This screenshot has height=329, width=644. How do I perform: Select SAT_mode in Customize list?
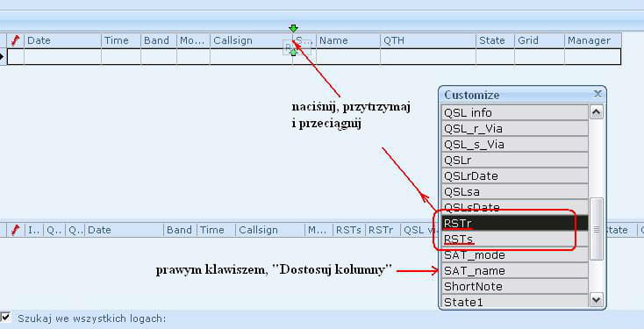point(515,255)
